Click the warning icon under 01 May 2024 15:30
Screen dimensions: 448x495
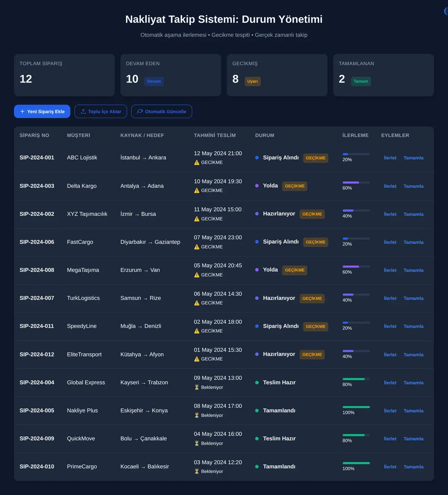click(197, 359)
